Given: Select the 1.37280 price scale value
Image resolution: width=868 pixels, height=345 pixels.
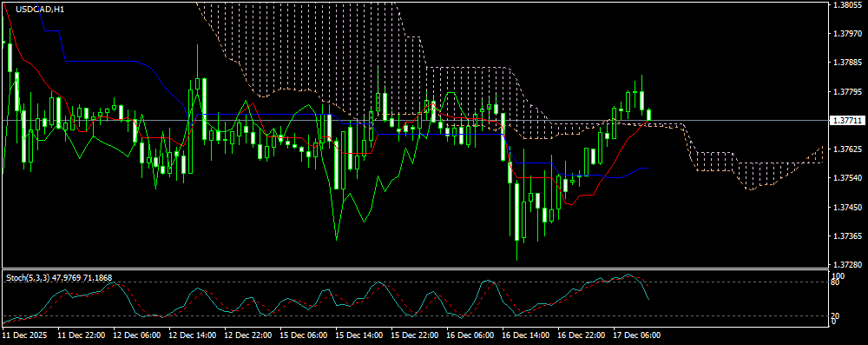Looking at the screenshot, I should (848, 265).
